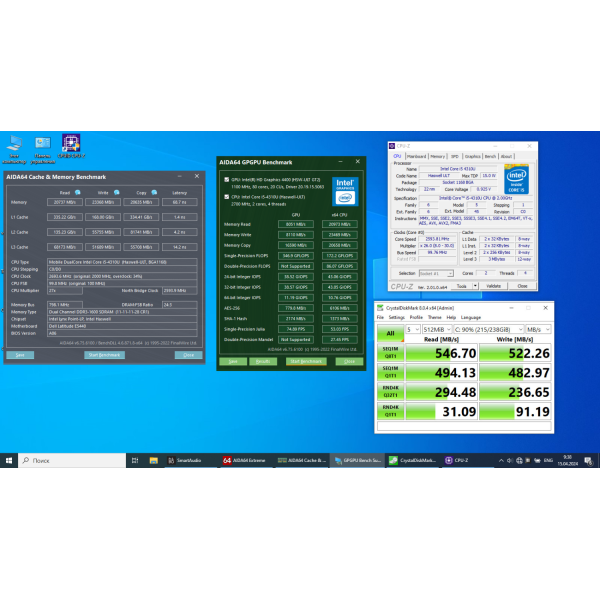The width and height of the screenshot is (600, 600).
Task: Uncheck the GPU Intel HD Graphics 4400 checkbox
Action: tap(227, 179)
